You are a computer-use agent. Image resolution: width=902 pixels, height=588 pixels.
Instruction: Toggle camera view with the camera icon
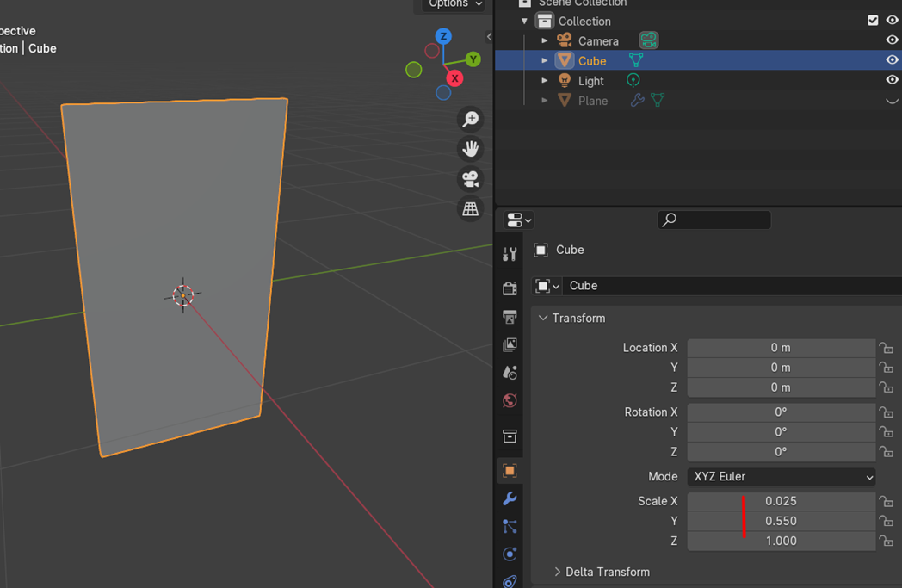point(470,179)
